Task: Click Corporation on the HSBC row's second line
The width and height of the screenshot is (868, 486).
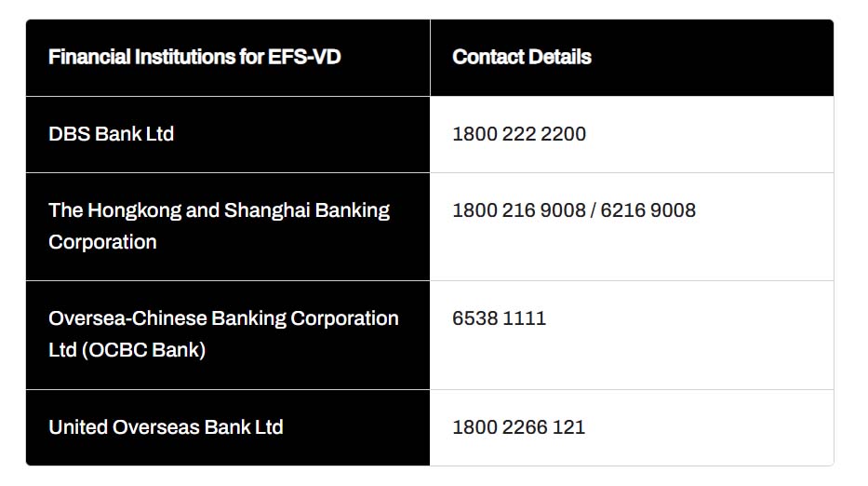Action: [102, 242]
